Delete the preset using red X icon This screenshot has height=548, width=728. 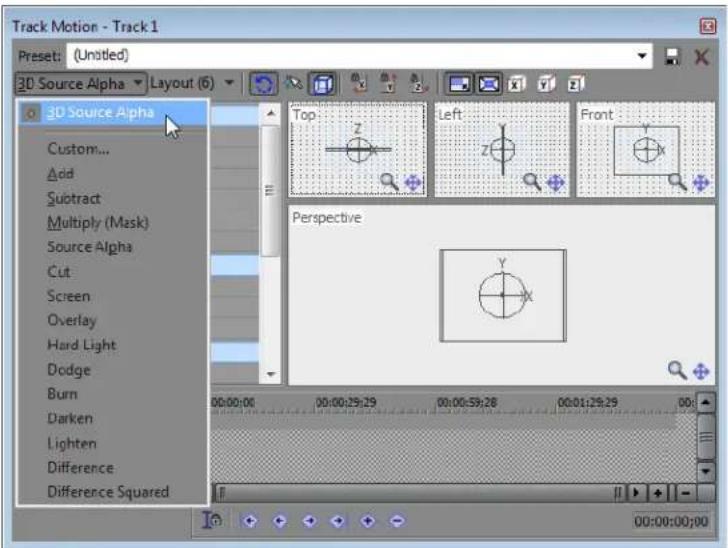[x=701, y=57]
